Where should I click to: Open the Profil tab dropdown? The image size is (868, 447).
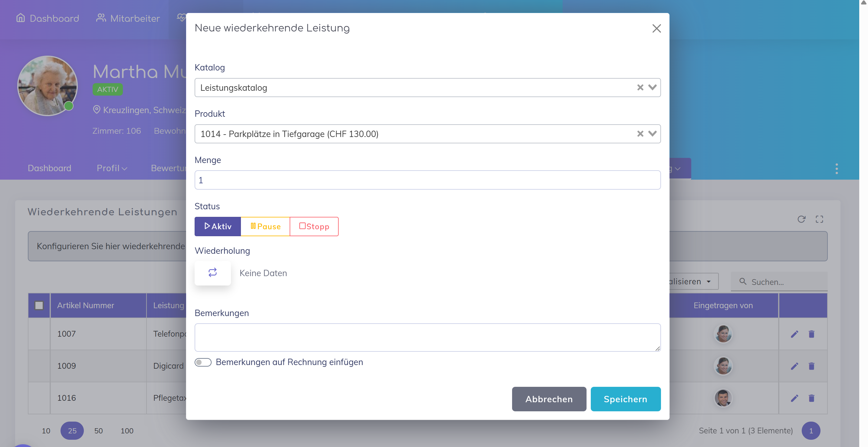click(x=112, y=168)
